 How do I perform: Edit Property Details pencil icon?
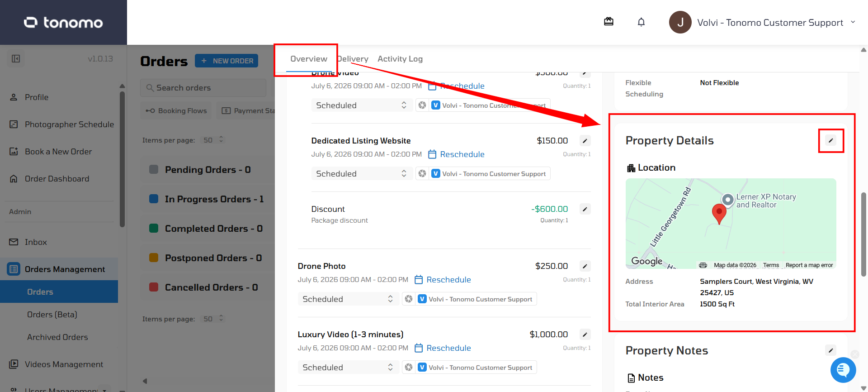830,140
